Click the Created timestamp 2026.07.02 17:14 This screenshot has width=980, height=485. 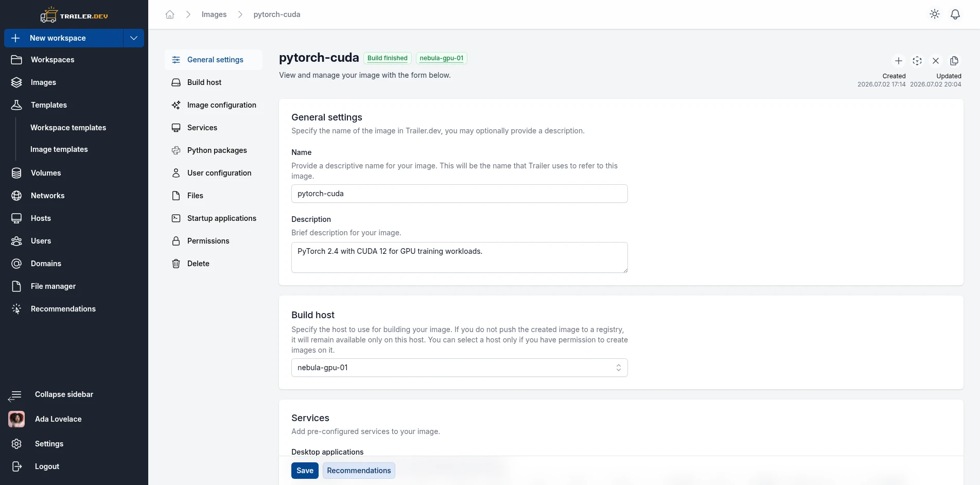coord(882,84)
